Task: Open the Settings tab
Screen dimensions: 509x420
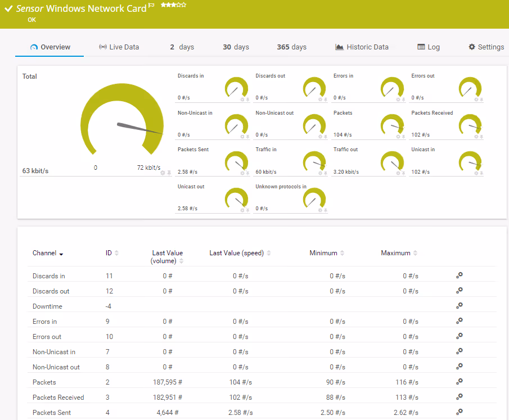Action: click(x=486, y=47)
